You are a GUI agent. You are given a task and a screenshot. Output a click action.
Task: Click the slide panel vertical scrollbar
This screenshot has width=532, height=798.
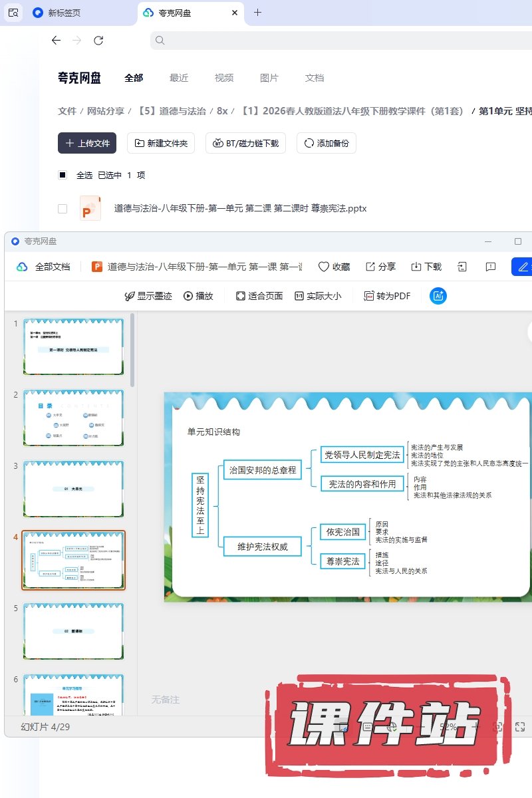coord(132,350)
